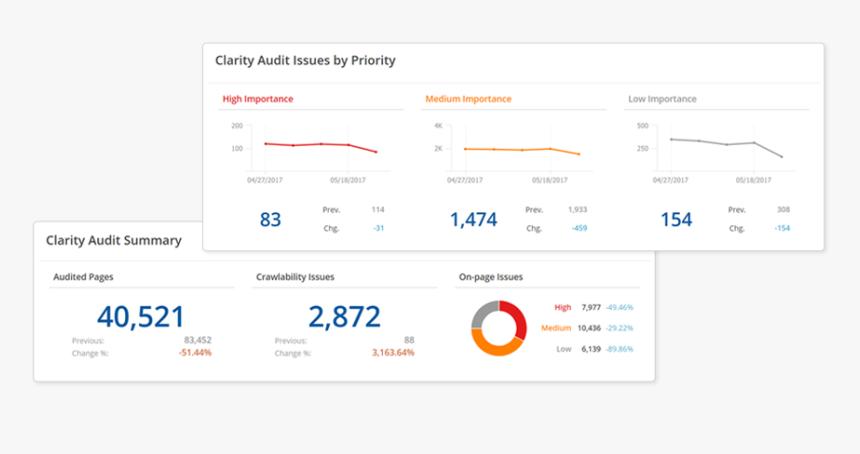Click the 04/27/2017 date on Medium Importance chart
Screen dimensions: 860x454
coord(465,180)
